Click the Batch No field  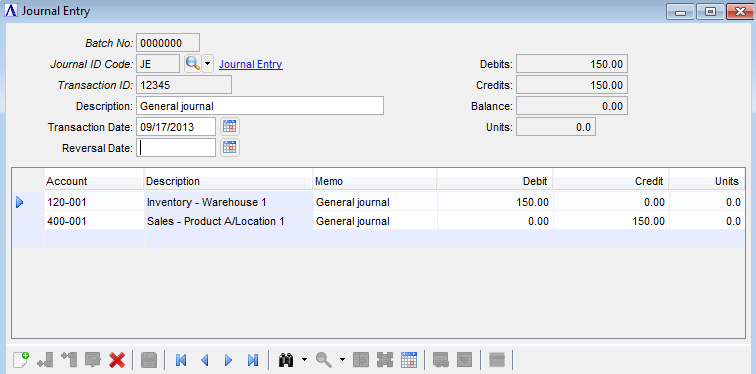(x=168, y=43)
